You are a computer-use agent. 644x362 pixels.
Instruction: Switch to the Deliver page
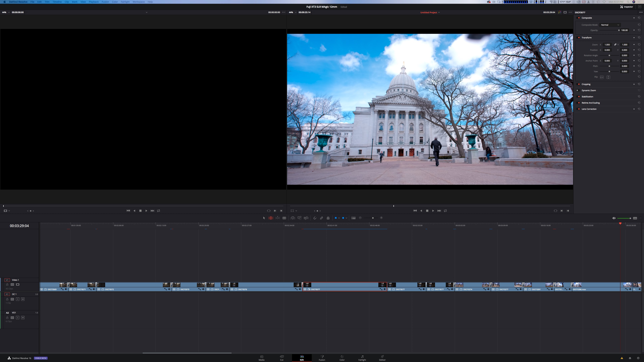tap(382, 358)
